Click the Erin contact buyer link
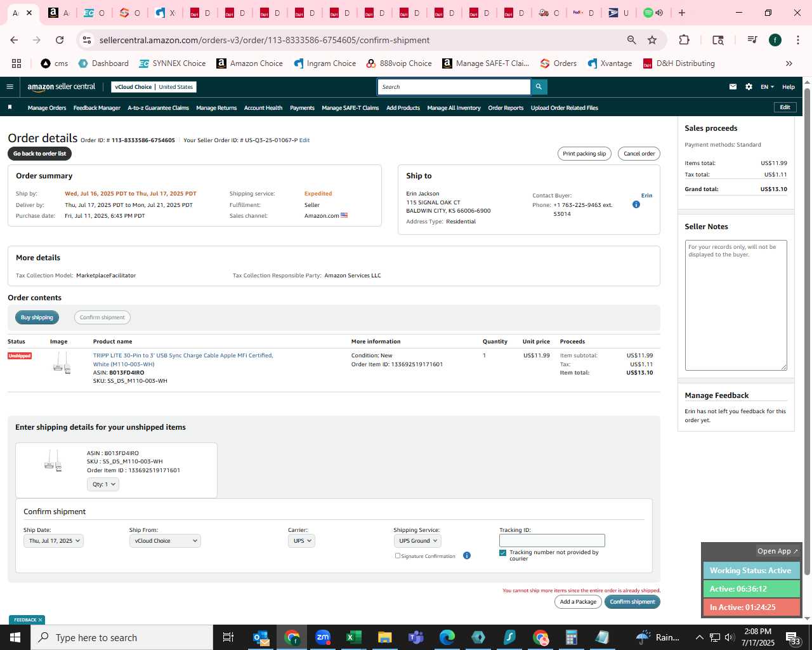The width and height of the screenshot is (812, 650). 646,196
